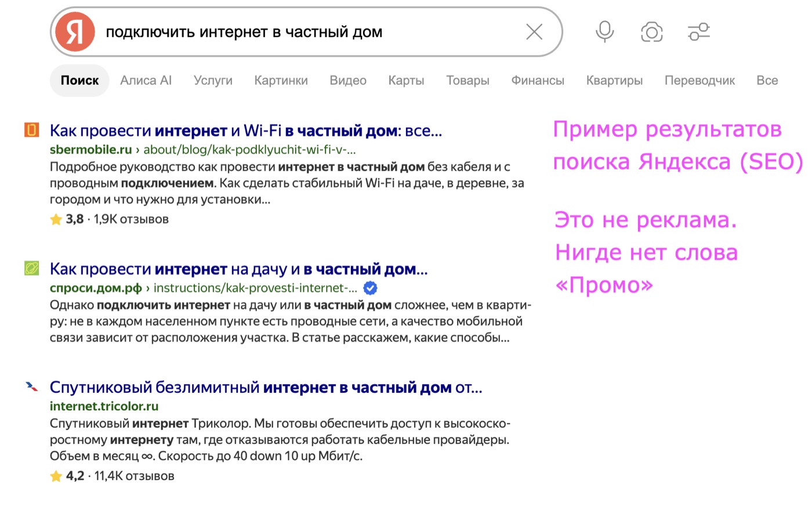Click the спроси.дом.рф favicon
Image resolution: width=812 pixels, height=510 pixels.
point(31,268)
